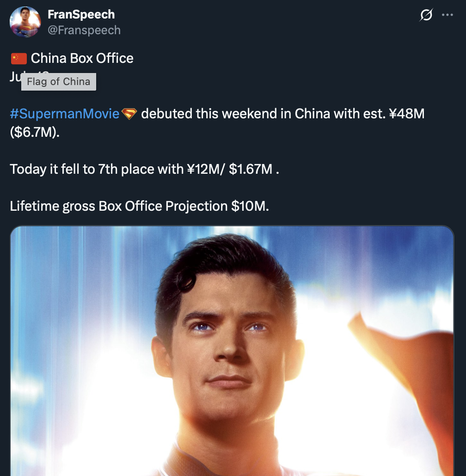
Task: Open the #SupermanMovie hashtag
Action: click(x=65, y=114)
